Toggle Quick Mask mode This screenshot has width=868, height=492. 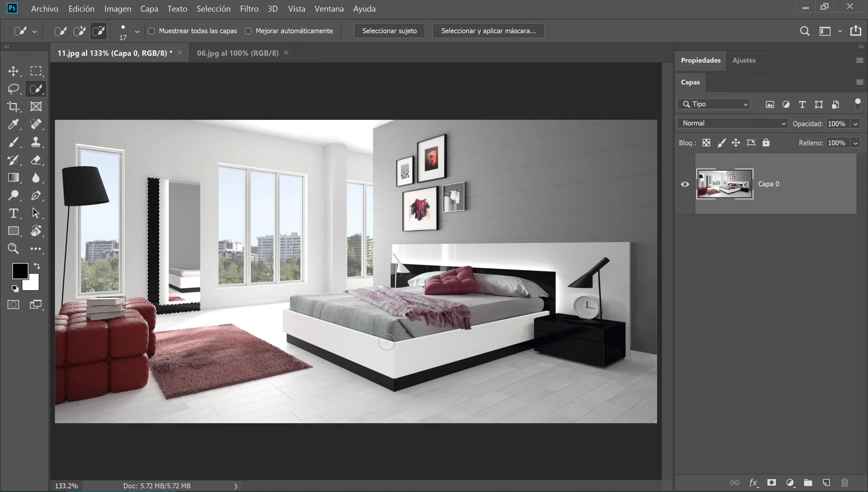[13, 304]
